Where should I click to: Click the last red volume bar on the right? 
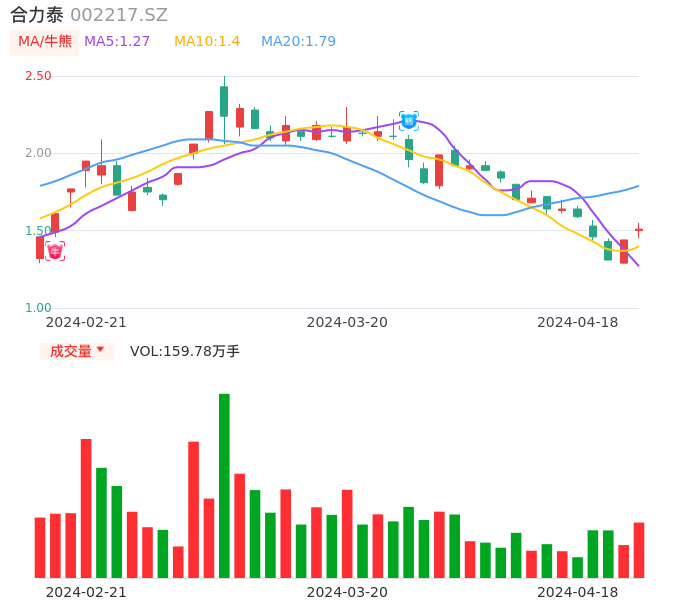tap(639, 550)
